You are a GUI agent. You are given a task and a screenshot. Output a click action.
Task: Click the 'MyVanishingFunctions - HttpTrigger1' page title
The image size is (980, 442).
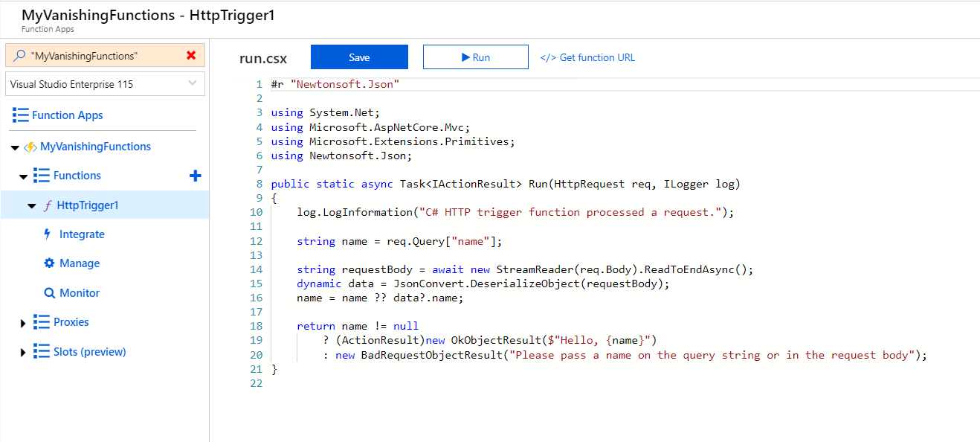point(148,15)
